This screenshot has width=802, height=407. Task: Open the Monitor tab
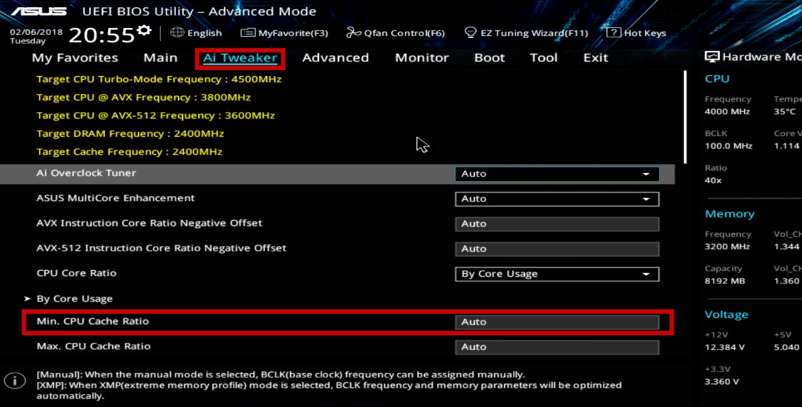[421, 58]
